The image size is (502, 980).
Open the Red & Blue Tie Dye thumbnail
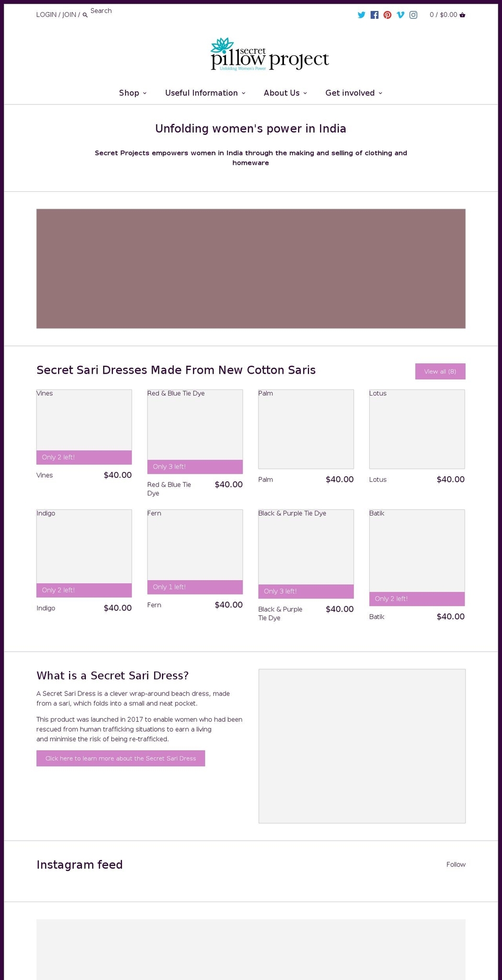tap(195, 431)
